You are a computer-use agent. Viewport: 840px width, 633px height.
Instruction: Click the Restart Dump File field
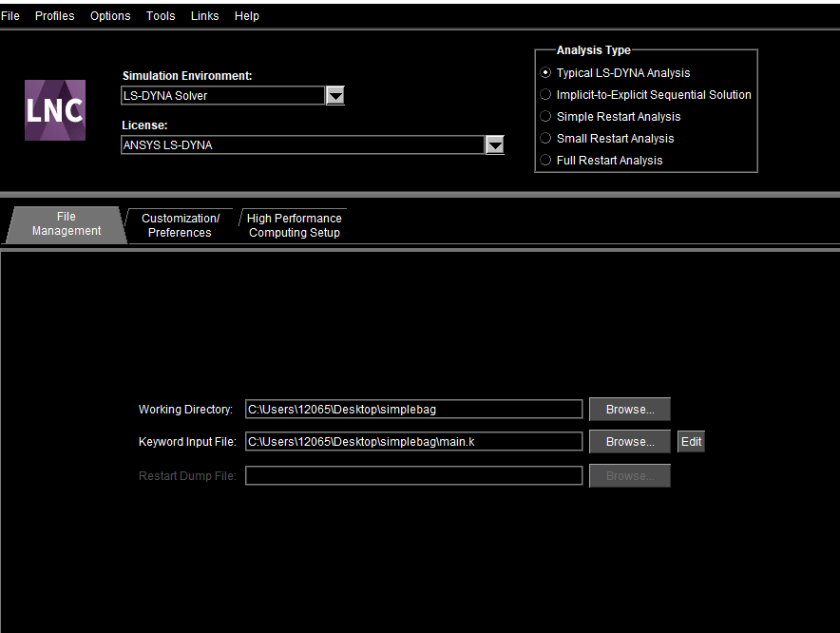413,476
